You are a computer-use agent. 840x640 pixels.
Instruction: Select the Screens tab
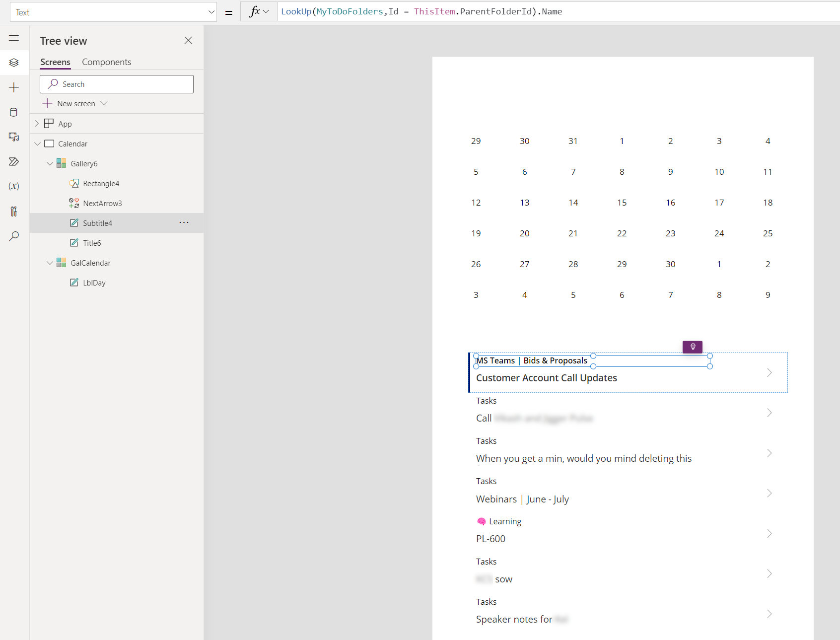[55, 62]
